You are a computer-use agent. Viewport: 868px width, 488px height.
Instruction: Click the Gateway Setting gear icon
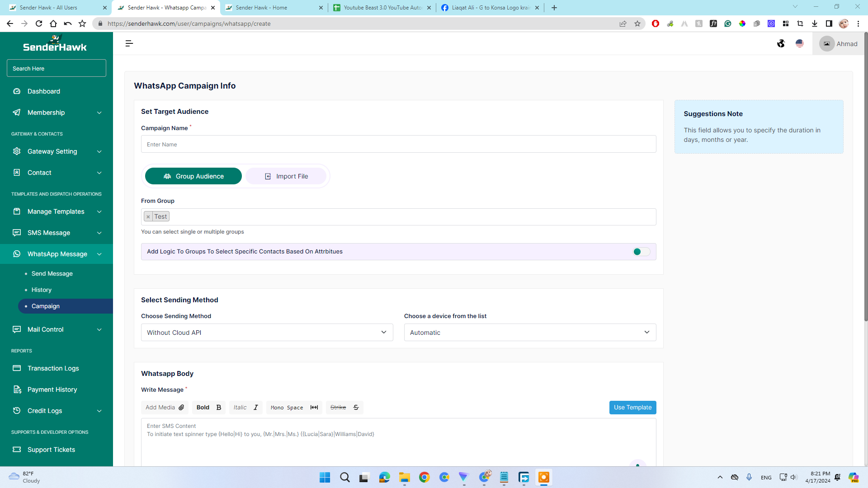tap(17, 151)
